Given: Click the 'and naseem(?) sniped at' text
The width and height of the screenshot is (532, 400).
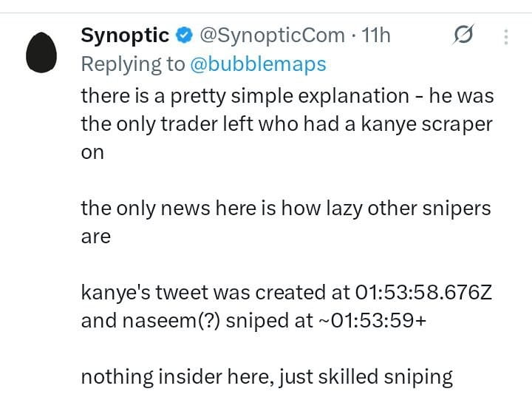Looking at the screenshot, I should click(197, 321).
